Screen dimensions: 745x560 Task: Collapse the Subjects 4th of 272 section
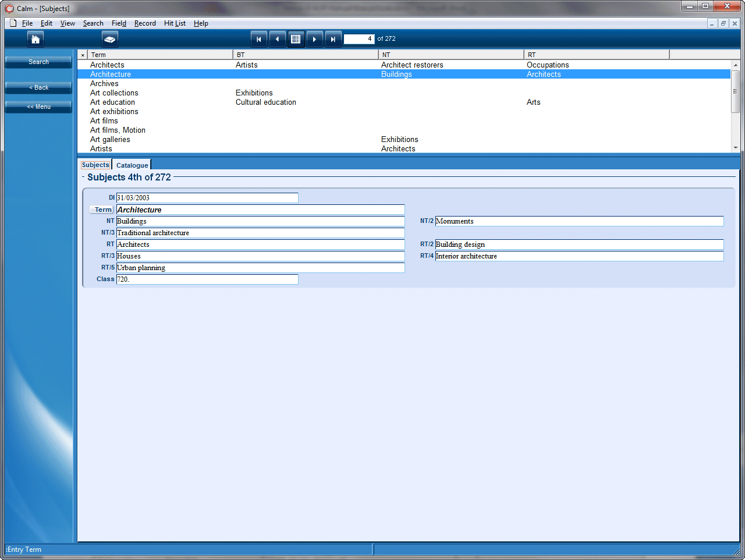point(83,177)
